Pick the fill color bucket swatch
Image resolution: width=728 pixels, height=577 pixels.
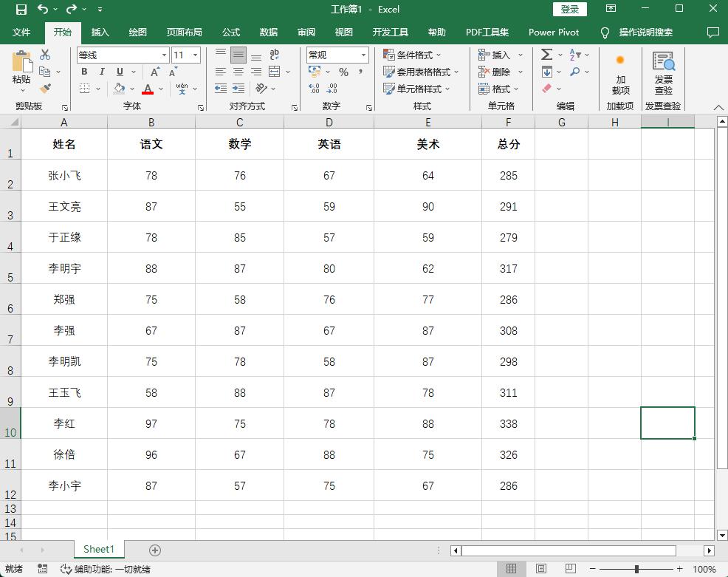point(120,88)
